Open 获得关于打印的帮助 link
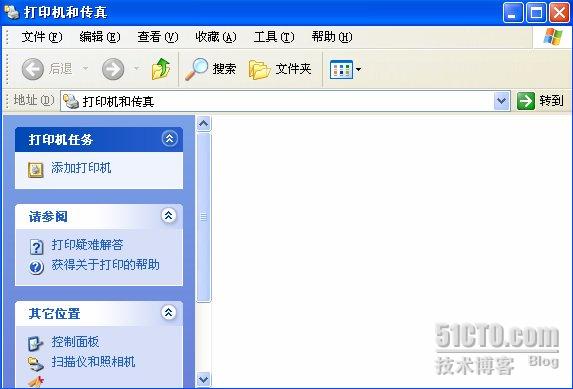Image resolution: width=573 pixels, height=389 pixels. pyautogui.click(x=105, y=265)
